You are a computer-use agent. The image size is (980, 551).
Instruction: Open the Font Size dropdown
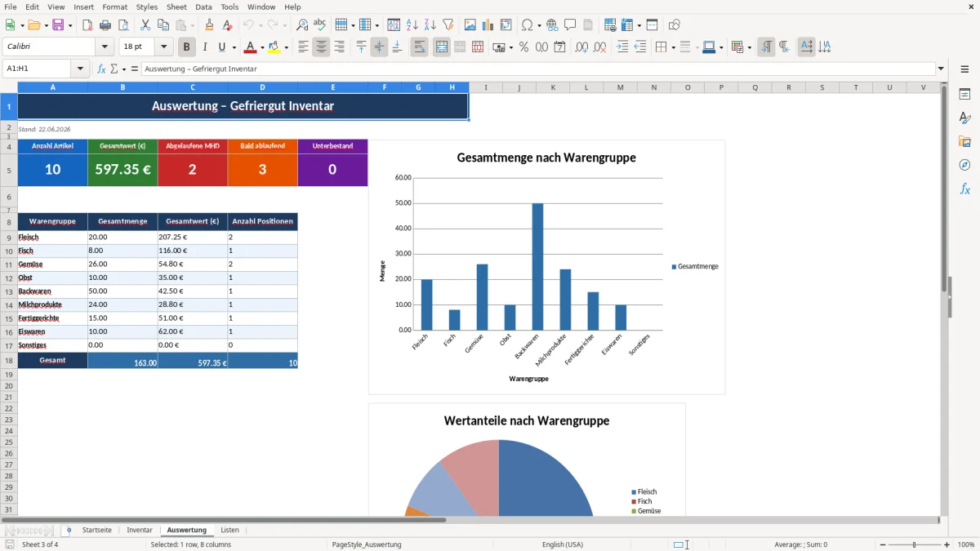[163, 47]
